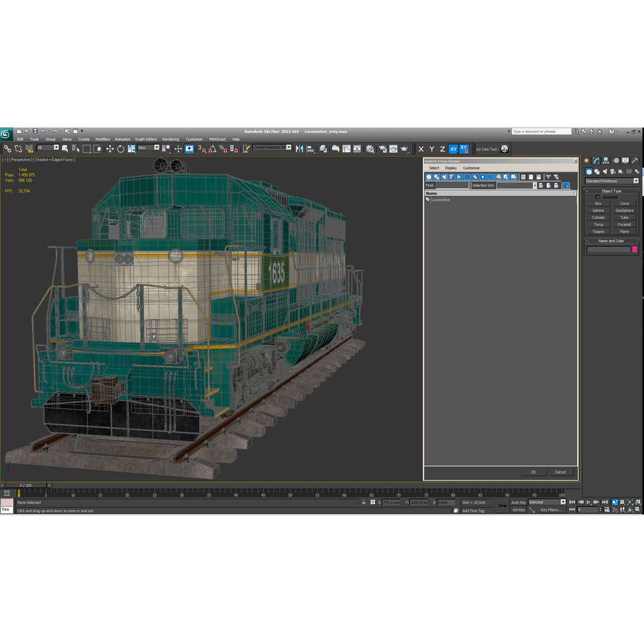644x644 pixels.
Task: Restrict to X axis
Action: (x=421, y=149)
